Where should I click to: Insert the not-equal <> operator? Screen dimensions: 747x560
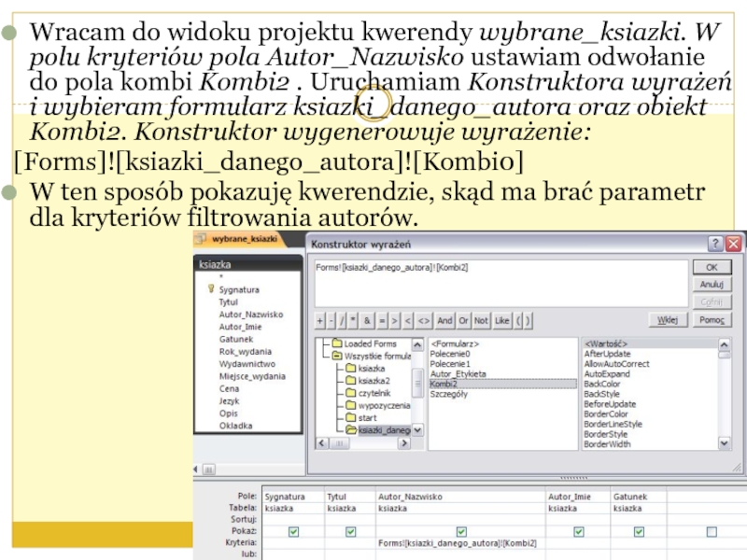424,320
